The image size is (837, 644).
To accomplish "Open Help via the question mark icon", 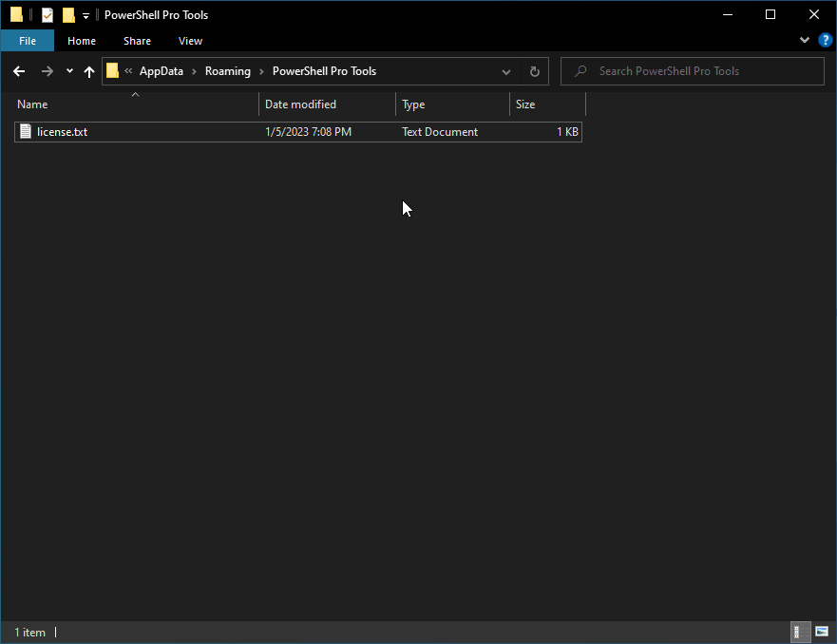I will pos(826,40).
